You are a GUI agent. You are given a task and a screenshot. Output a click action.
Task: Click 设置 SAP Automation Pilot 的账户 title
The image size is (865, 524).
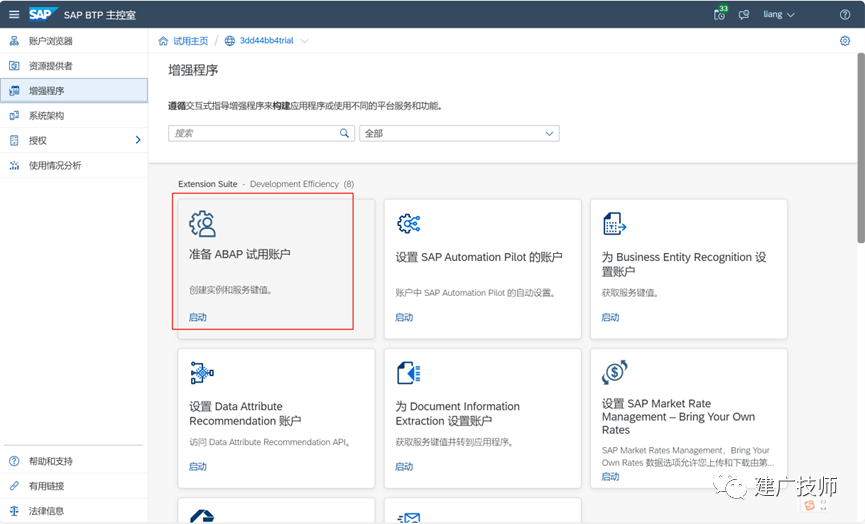[x=479, y=257]
